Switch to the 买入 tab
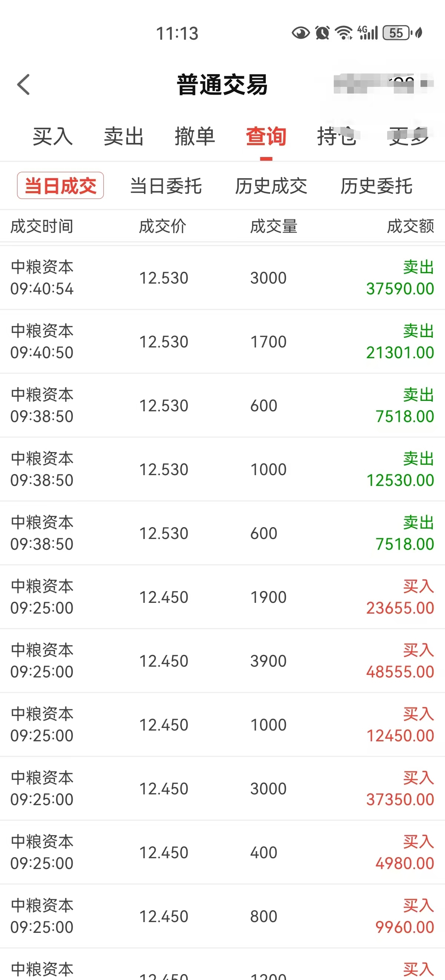 pyautogui.click(x=52, y=137)
